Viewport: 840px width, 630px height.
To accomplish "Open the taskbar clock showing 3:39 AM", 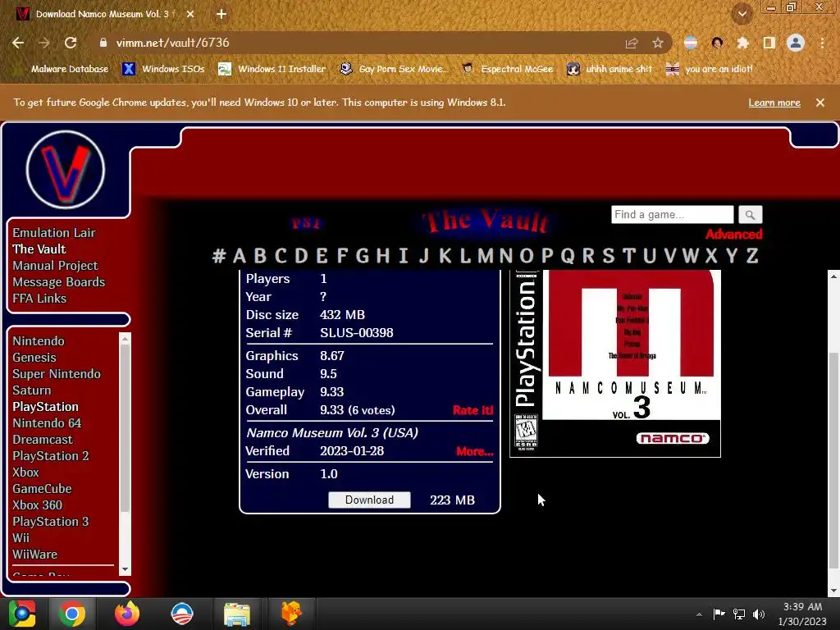I will pos(802,614).
